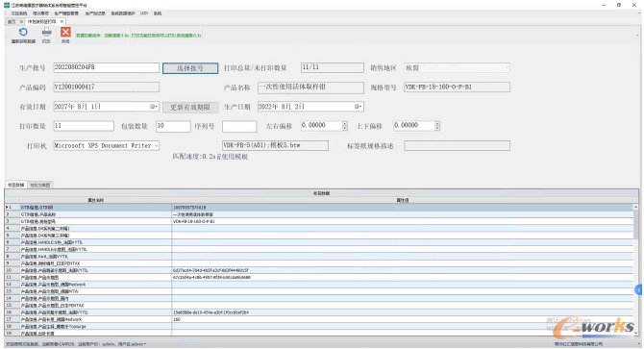Image resolution: width=644 pixels, height=349 pixels.
Task: Click the table cell VDK-FB-18-160-O-P-B1 in row 3
Action: (194, 222)
